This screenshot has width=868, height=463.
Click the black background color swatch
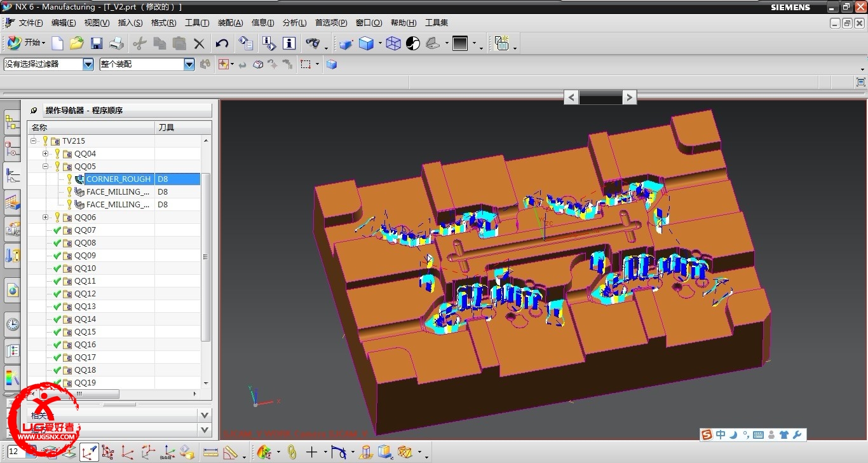460,43
